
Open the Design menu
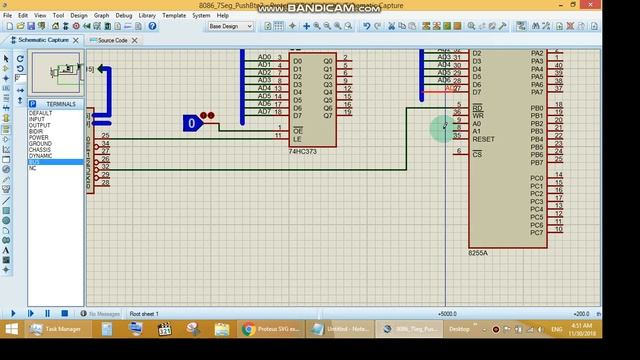(x=79, y=15)
